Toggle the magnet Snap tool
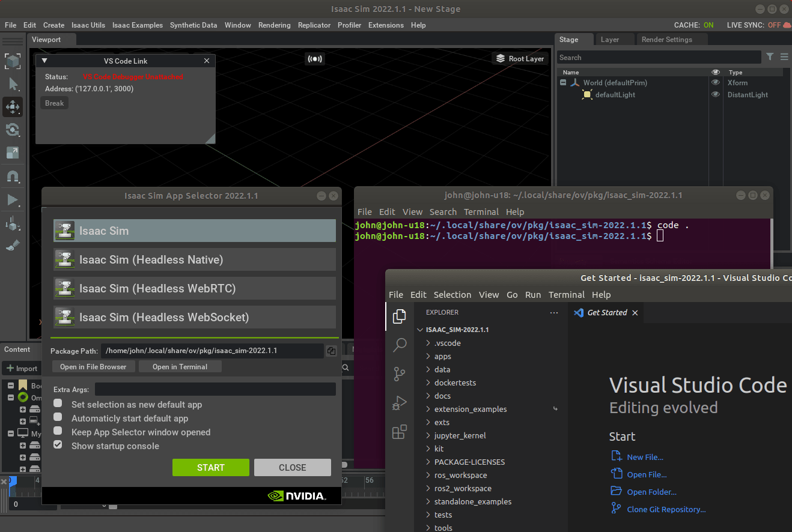Image resolution: width=792 pixels, height=532 pixels. point(13,177)
